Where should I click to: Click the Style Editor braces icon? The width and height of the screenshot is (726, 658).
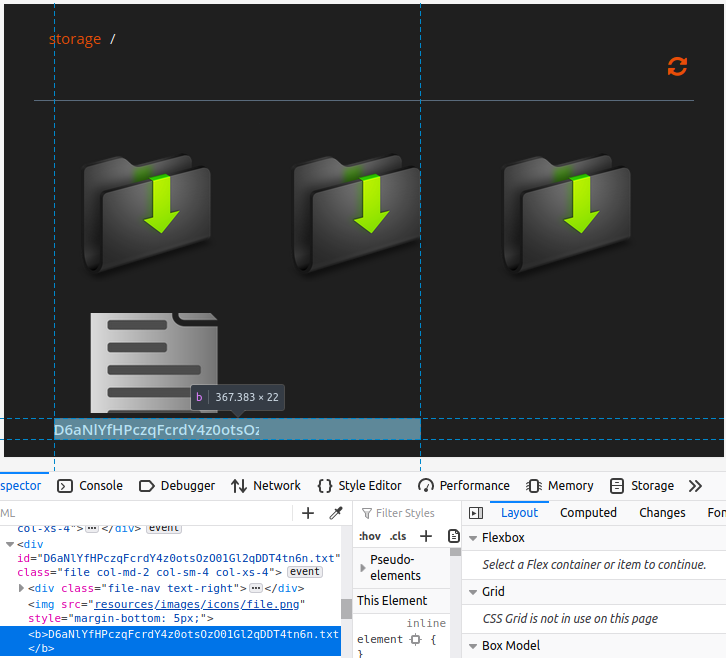tap(325, 486)
